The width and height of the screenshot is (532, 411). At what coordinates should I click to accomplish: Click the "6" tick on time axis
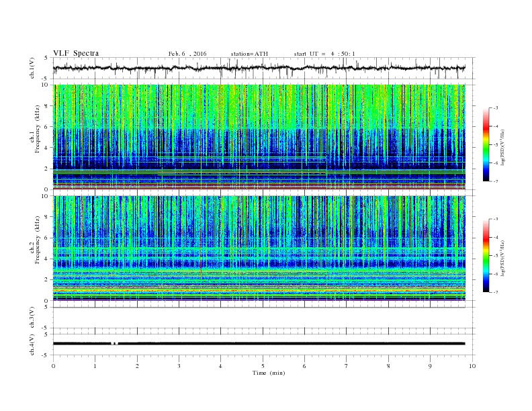(x=304, y=366)
